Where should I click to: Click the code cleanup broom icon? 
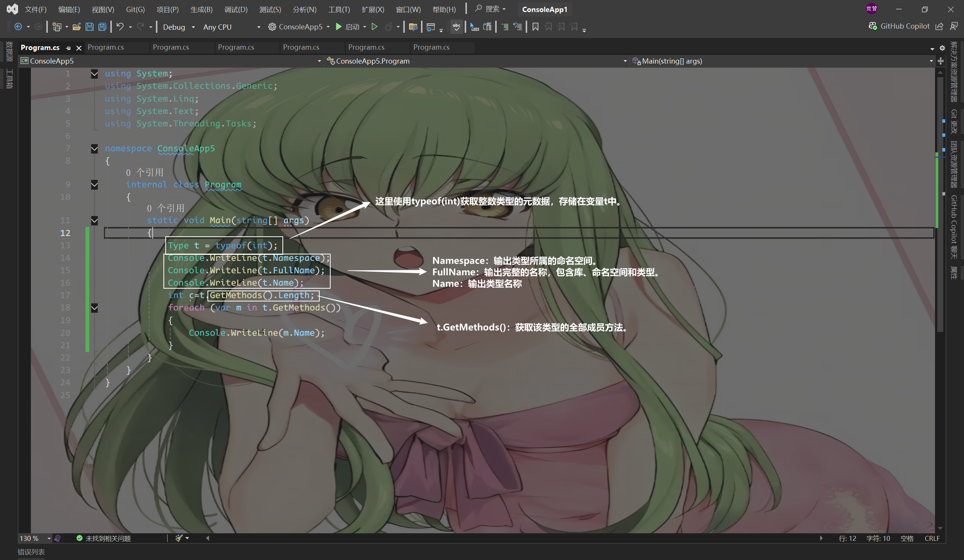tap(178, 538)
